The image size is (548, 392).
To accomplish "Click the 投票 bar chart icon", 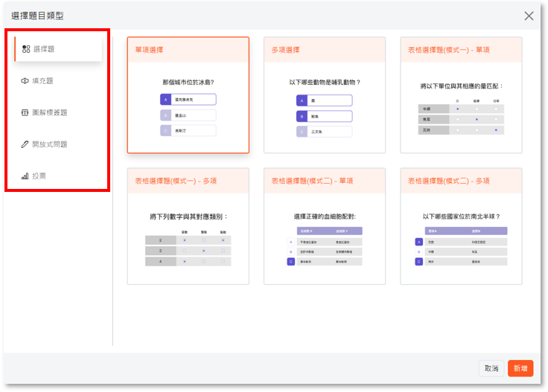I will [25, 176].
